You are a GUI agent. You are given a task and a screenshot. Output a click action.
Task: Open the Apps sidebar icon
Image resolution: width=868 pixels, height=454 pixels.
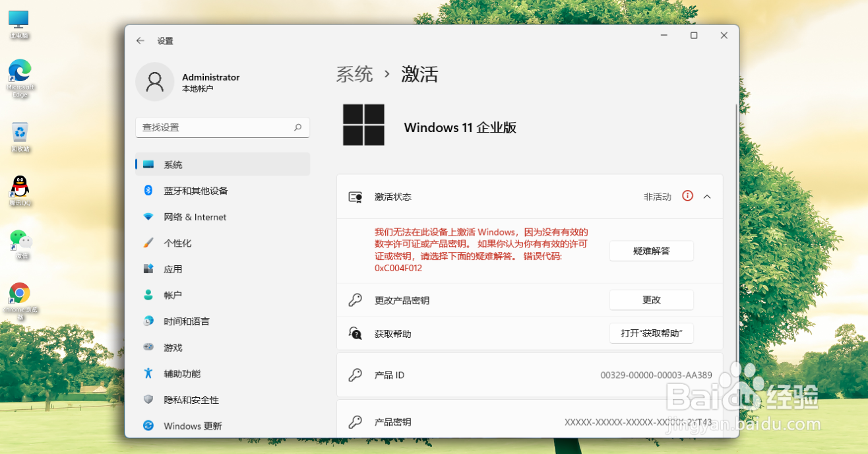pyautogui.click(x=148, y=269)
